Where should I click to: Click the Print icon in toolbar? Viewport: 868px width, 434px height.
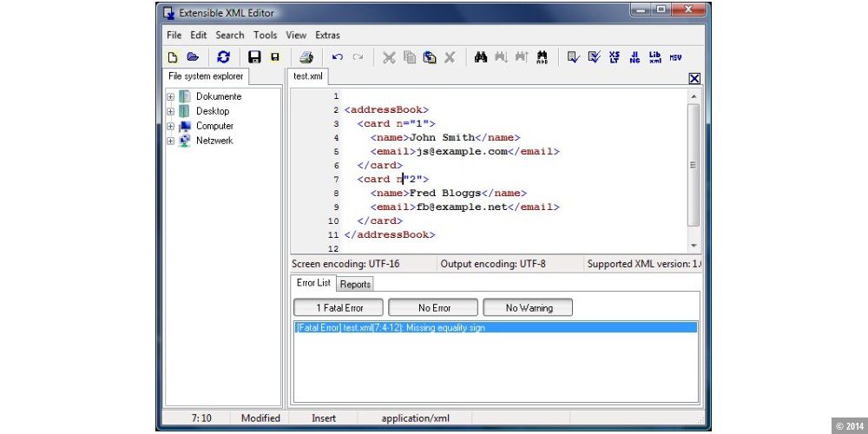pos(306,57)
